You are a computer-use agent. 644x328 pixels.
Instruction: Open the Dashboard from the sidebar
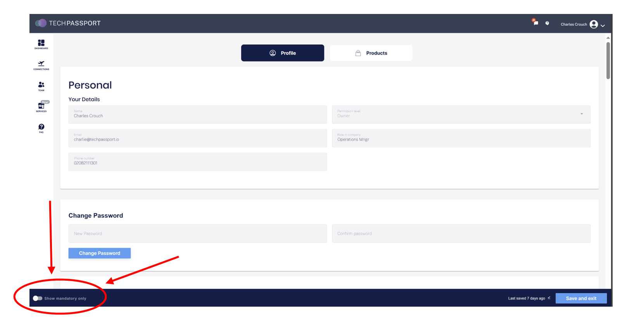click(x=41, y=44)
